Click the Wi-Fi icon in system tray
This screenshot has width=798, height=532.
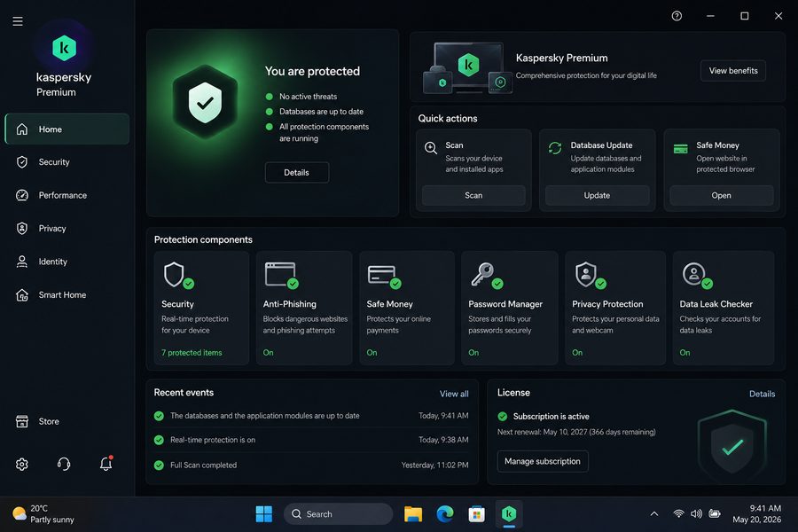click(678, 513)
